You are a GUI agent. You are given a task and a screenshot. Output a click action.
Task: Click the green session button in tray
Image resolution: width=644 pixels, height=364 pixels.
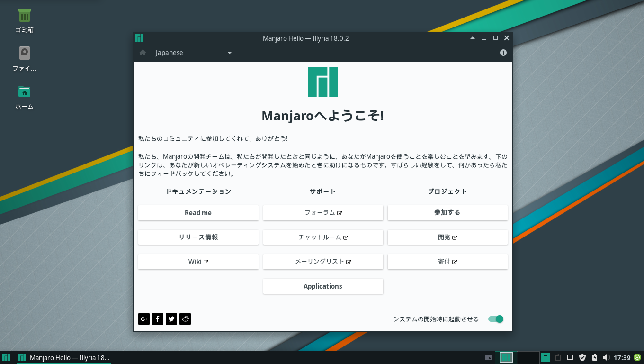pos(637,357)
